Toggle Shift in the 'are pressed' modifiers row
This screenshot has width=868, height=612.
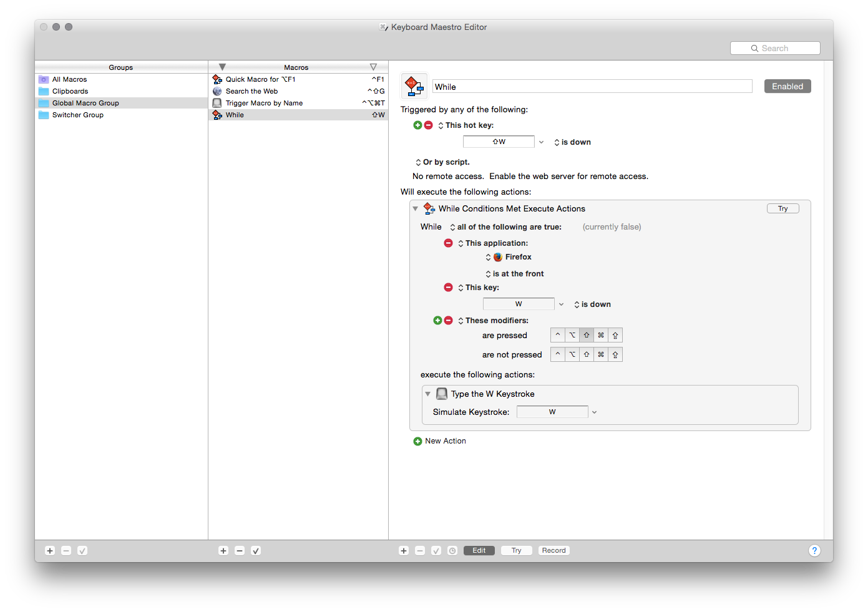point(587,336)
